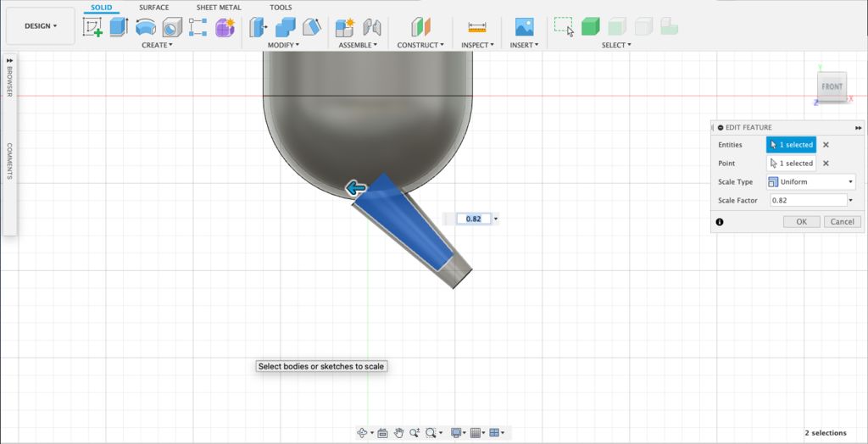The width and height of the screenshot is (868, 444).
Task: Click the Insert image icon
Action: (x=525, y=27)
